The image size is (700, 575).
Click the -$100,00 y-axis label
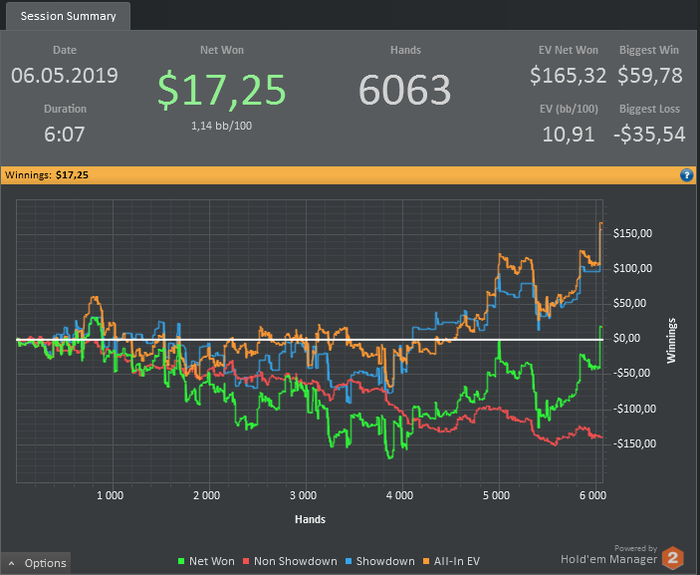[x=634, y=409]
